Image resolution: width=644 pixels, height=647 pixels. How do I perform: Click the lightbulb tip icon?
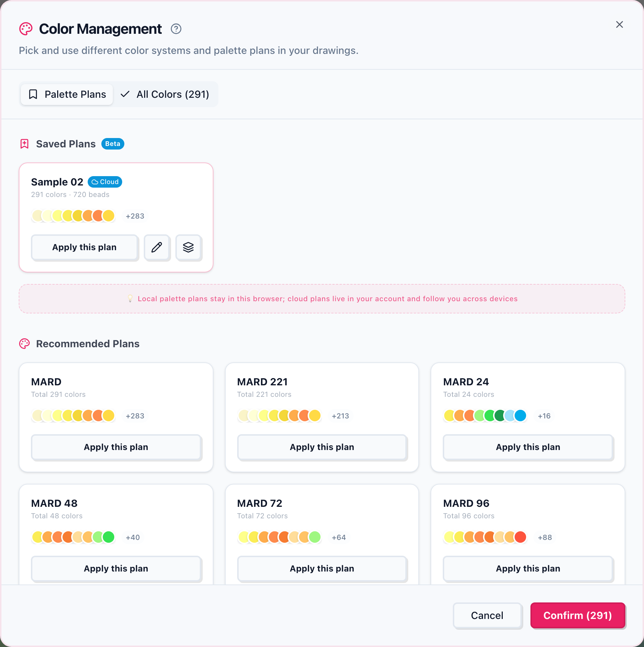[x=130, y=299]
